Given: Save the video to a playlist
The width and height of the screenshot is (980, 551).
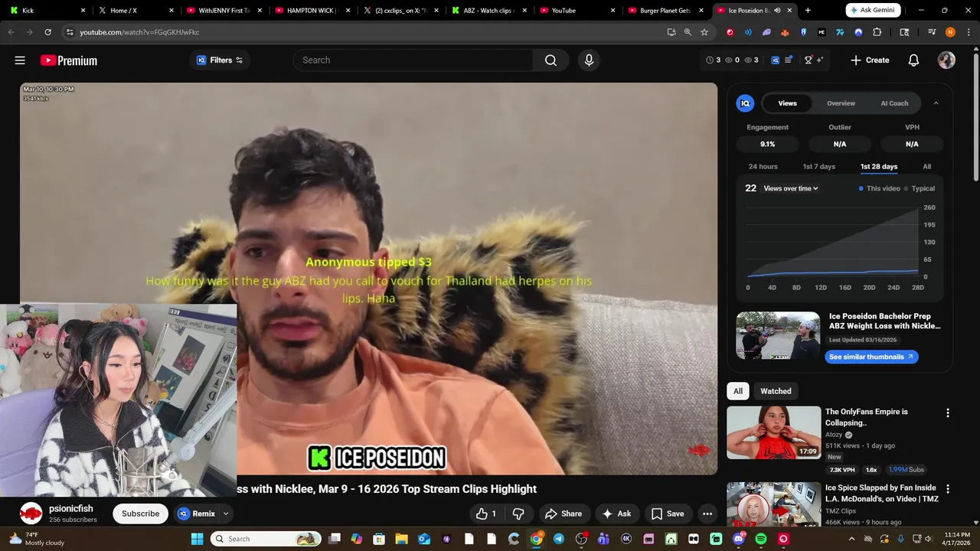Looking at the screenshot, I should point(668,514).
